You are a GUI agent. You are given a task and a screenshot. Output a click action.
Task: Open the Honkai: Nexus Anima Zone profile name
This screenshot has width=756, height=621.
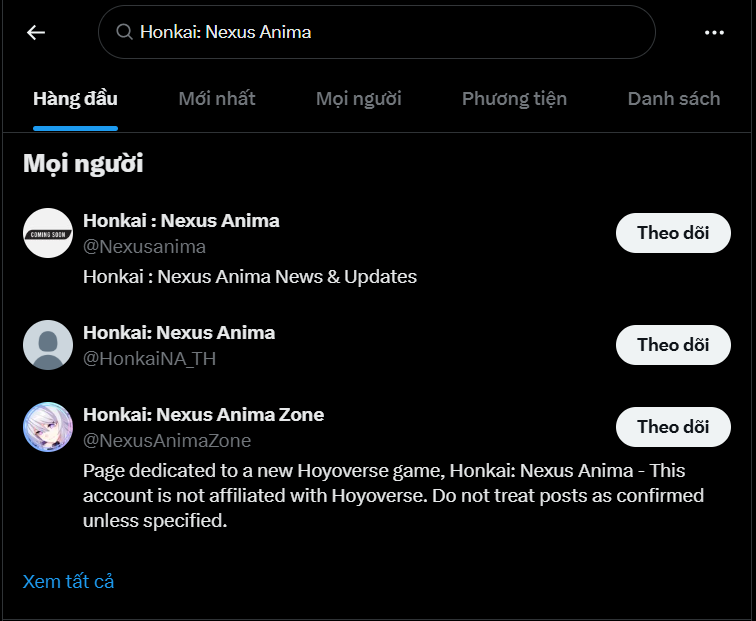[203, 414]
